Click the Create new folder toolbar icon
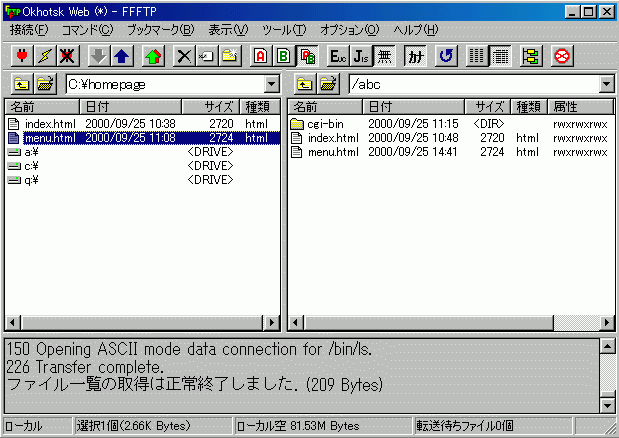 pyautogui.click(x=230, y=56)
